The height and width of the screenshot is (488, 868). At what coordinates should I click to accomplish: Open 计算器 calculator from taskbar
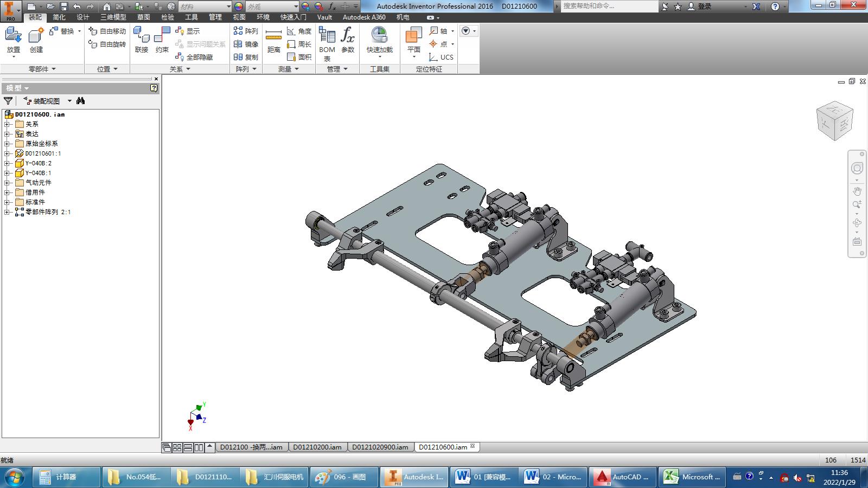pyautogui.click(x=67, y=477)
